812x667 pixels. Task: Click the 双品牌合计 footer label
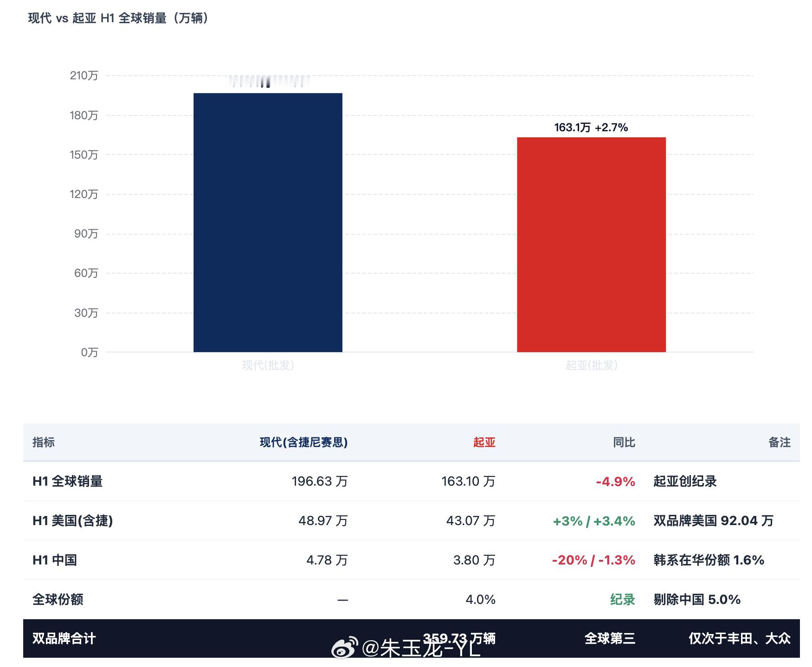[x=64, y=639]
